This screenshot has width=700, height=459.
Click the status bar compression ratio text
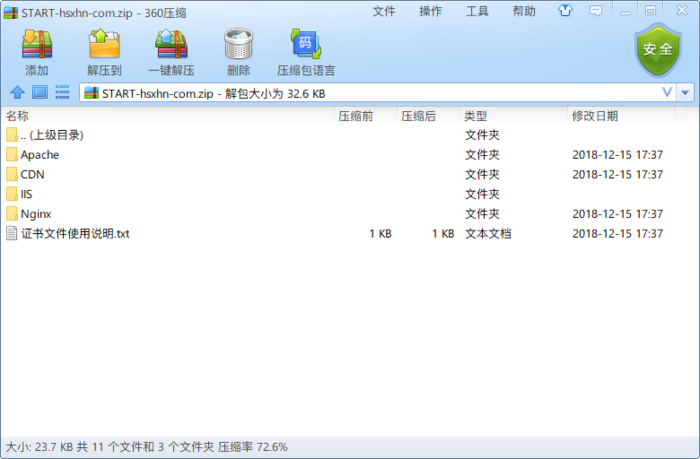pos(253,447)
